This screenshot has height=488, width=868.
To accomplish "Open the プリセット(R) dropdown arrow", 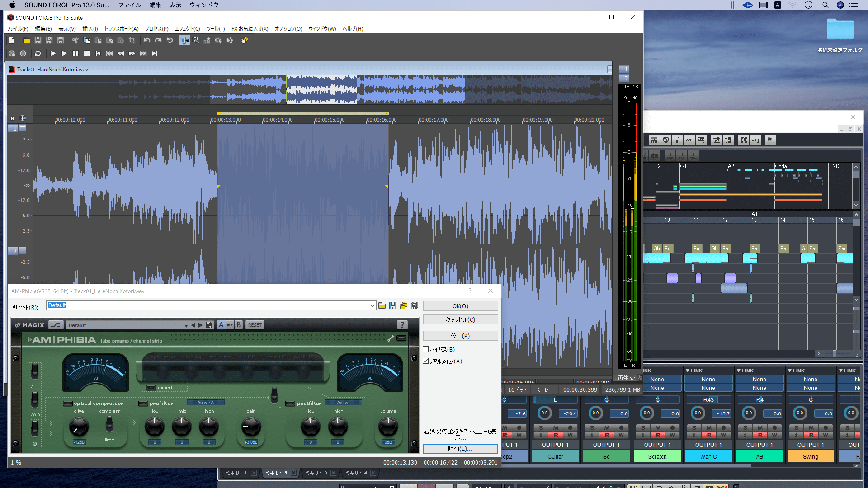I will point(372,305).
